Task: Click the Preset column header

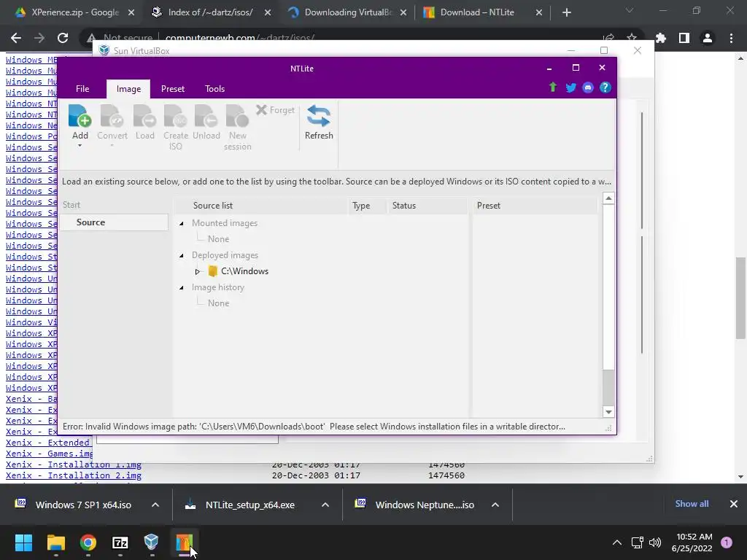Action: point(535,206)
